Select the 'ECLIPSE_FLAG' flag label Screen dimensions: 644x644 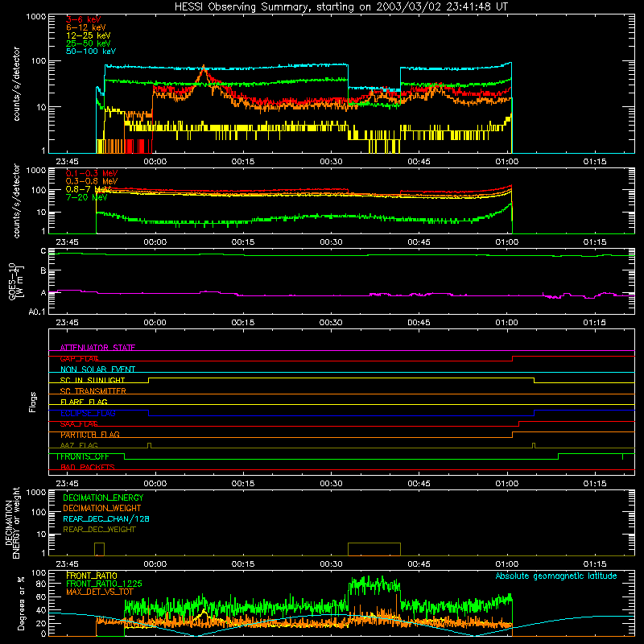[88, 413]
